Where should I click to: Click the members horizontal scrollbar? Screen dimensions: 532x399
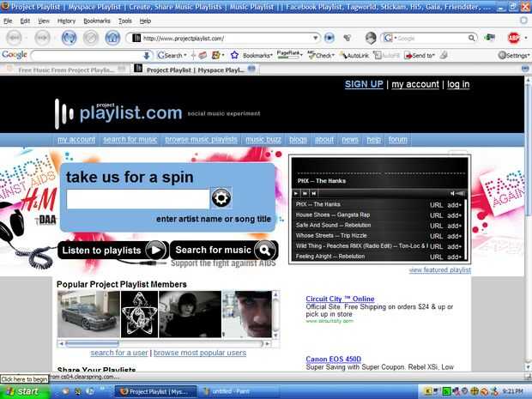pos(165,344)
